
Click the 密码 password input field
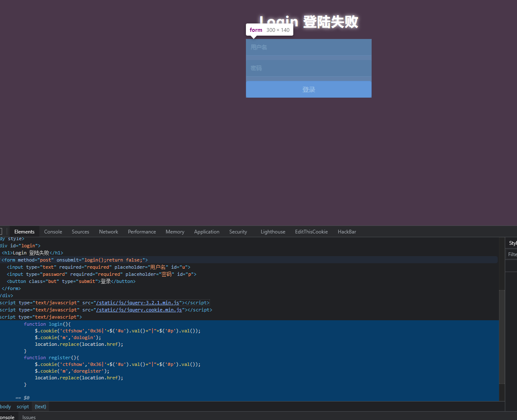pos(308,68)
